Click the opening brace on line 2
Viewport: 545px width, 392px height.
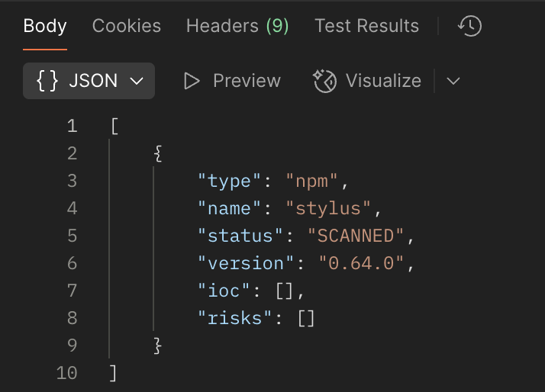point(158,153)
